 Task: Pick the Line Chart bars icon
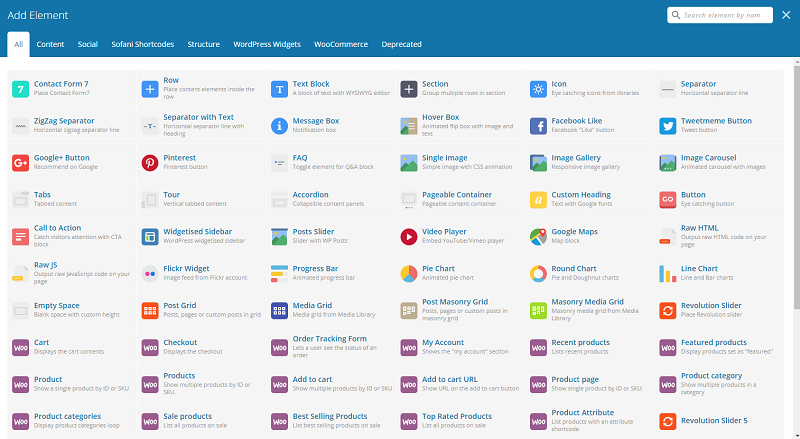[668, 274]
